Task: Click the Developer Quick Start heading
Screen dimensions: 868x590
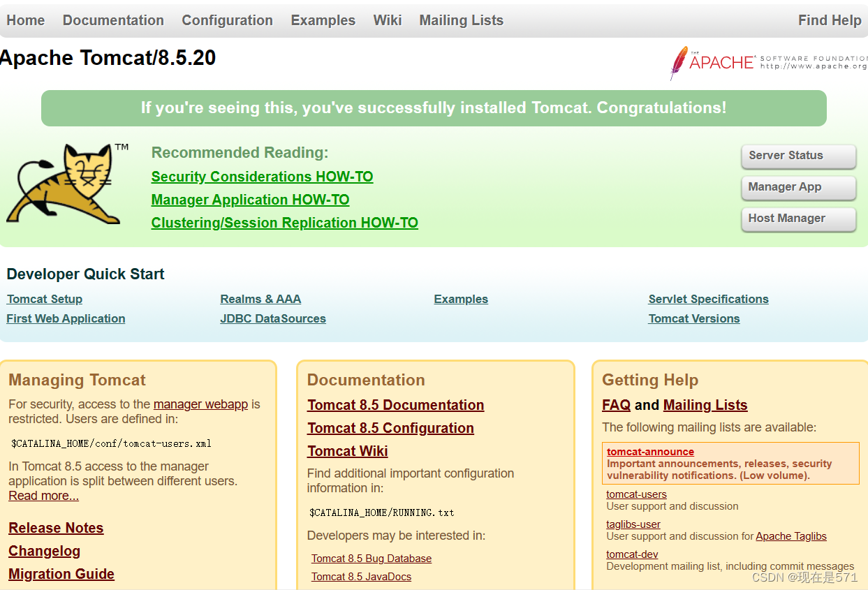Action: (85, 274)
